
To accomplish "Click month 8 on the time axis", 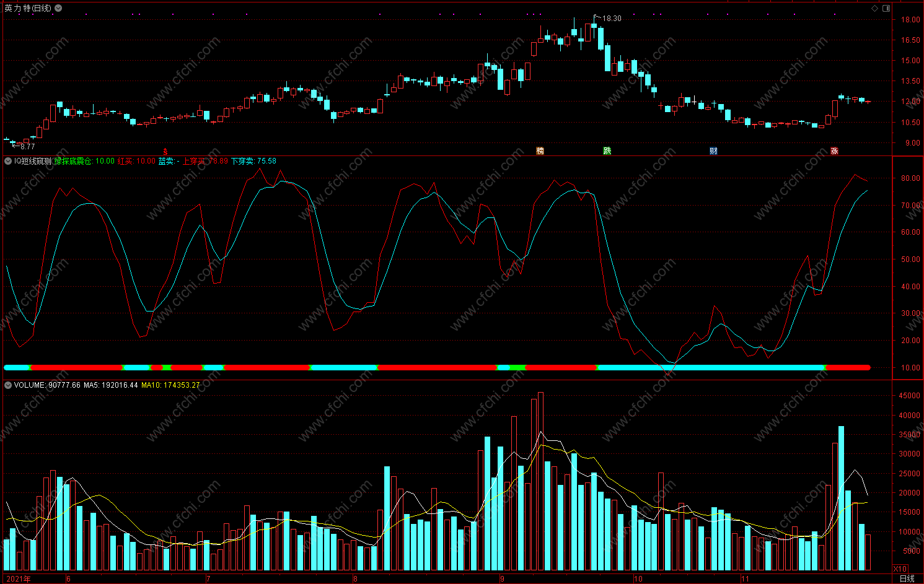I will (355, 579).
